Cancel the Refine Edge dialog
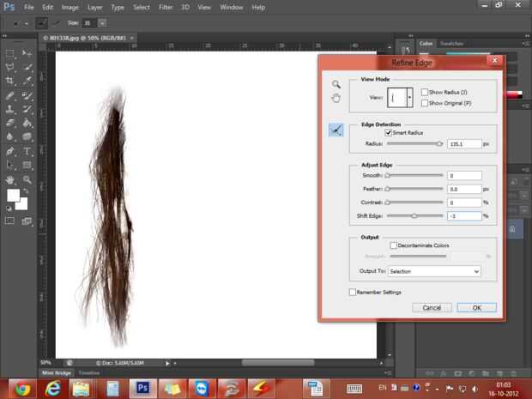 432,307
